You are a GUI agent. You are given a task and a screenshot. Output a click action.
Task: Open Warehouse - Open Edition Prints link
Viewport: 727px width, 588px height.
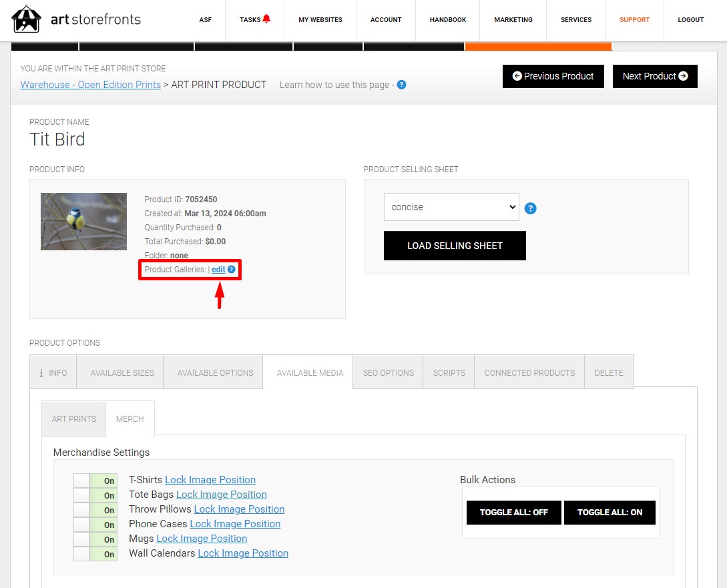pyautogui.click(x=90, y=85)
